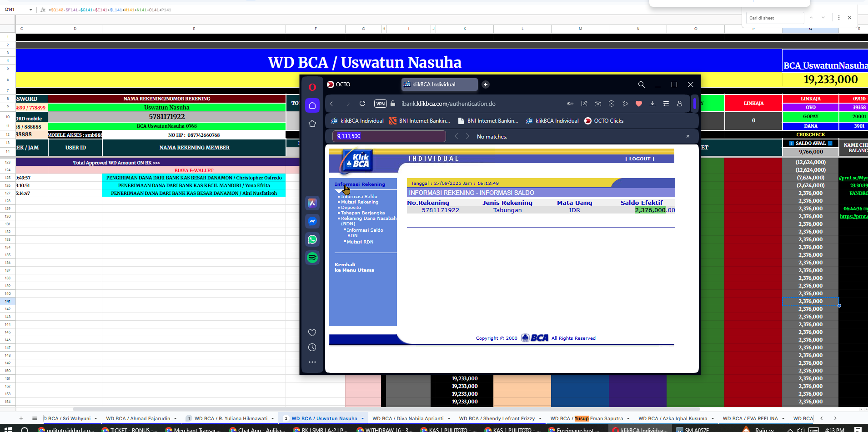Open WhatsApp from Opera sidebar
868x432 pixels.
(x=312, y=239)
